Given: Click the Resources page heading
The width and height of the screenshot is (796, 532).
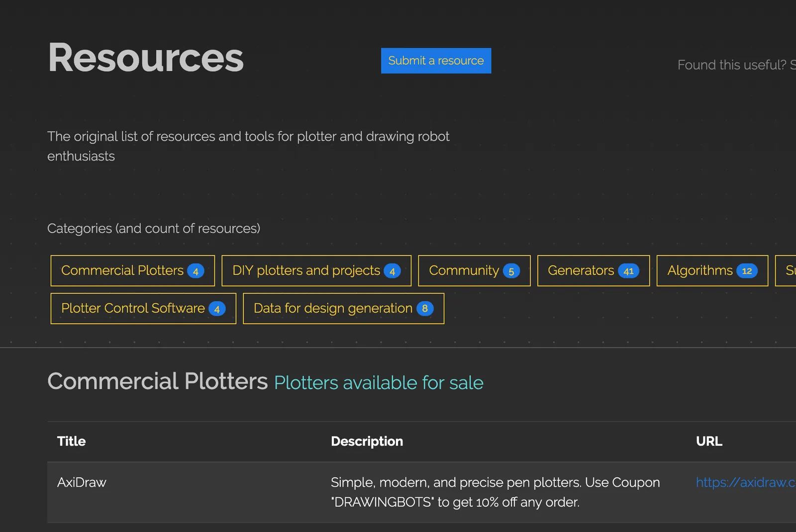Looking at the screenshot, I should [145, 58].
